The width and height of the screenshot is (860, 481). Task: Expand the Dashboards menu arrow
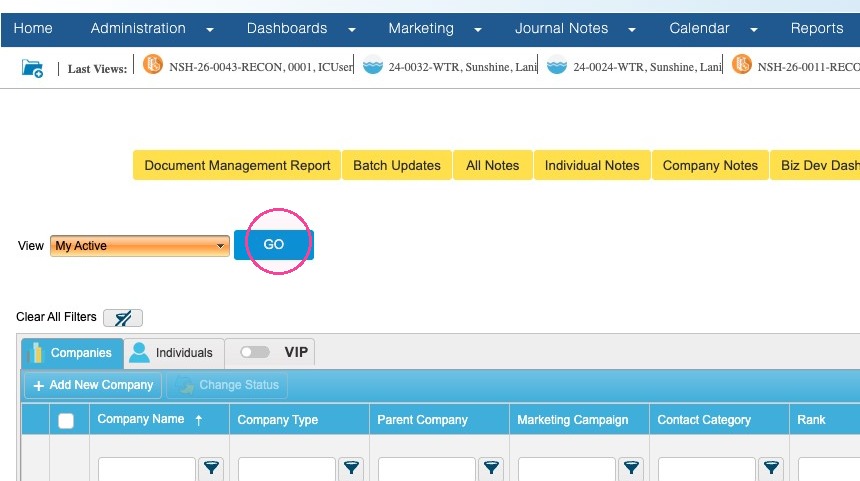point(352,30)
